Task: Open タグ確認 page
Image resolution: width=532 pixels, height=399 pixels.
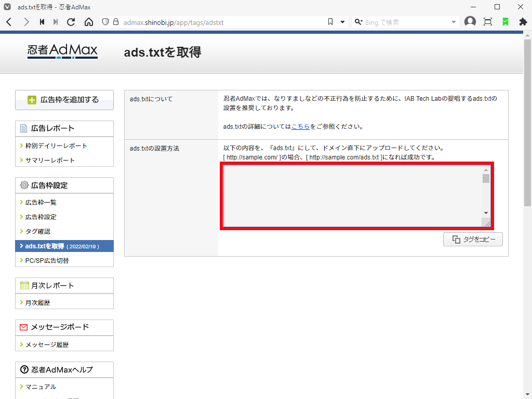Action: pyautogui.click(x=37, y=232)
